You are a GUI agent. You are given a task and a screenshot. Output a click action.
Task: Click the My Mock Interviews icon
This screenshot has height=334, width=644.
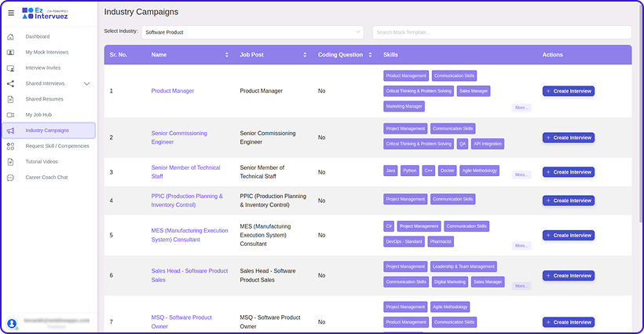[10, 53]
